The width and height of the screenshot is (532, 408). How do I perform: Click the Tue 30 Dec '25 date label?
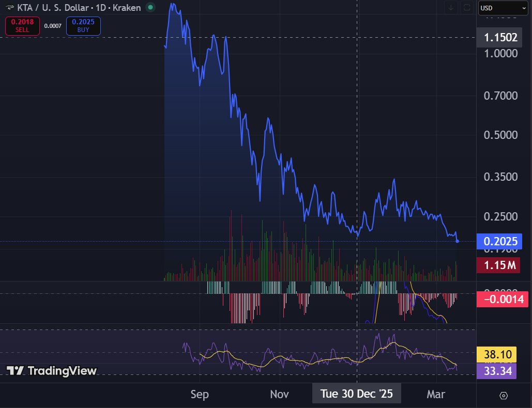point(357,394)
